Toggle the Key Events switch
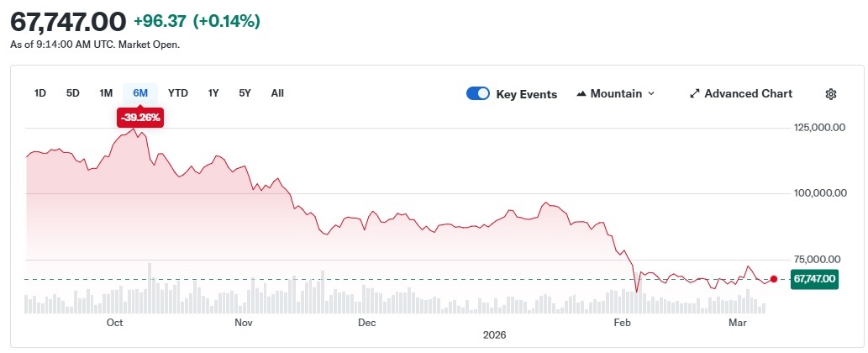868x353 pixels. [477, 94]
